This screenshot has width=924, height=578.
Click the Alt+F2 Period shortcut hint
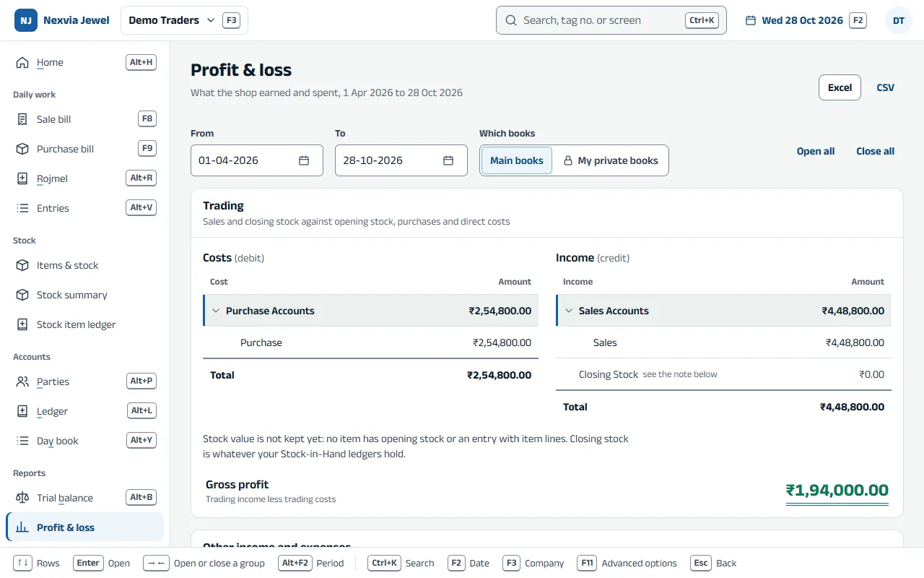(x=311, y=563)
